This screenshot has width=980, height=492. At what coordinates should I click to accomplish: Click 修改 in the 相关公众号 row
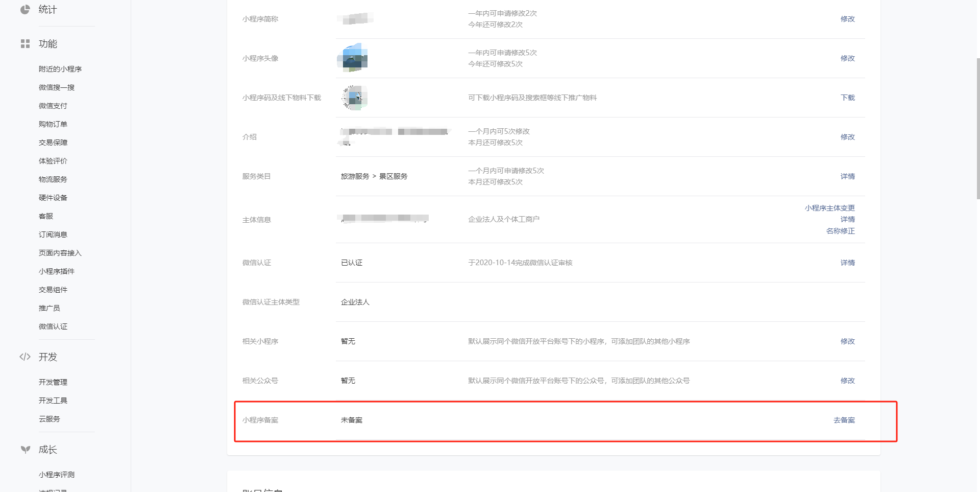pos(847,381)
